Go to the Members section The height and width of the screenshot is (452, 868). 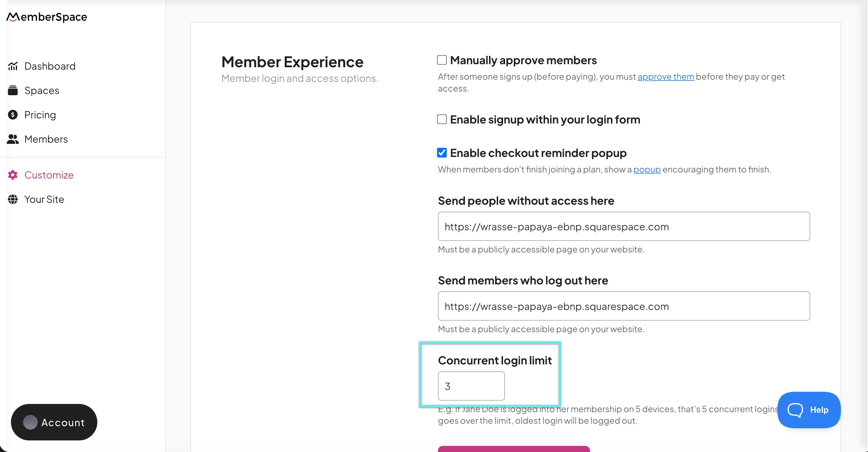(x=46, y=139)
